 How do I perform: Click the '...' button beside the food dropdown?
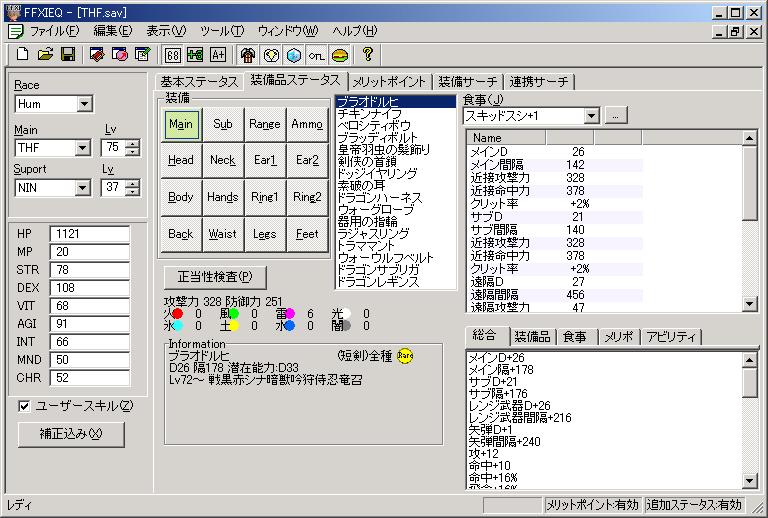coord(616,116)
